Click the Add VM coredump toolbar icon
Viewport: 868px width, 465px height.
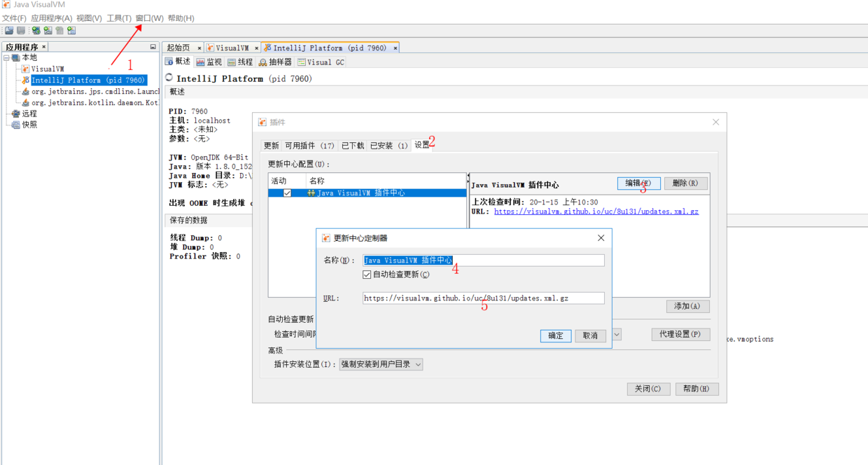59,30
